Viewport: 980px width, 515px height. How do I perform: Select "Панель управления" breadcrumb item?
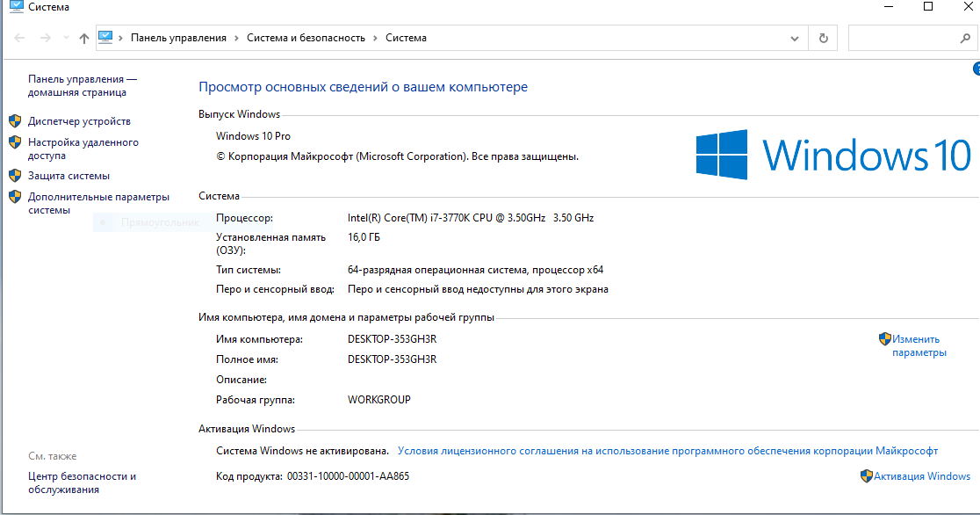tap(178, 39)
